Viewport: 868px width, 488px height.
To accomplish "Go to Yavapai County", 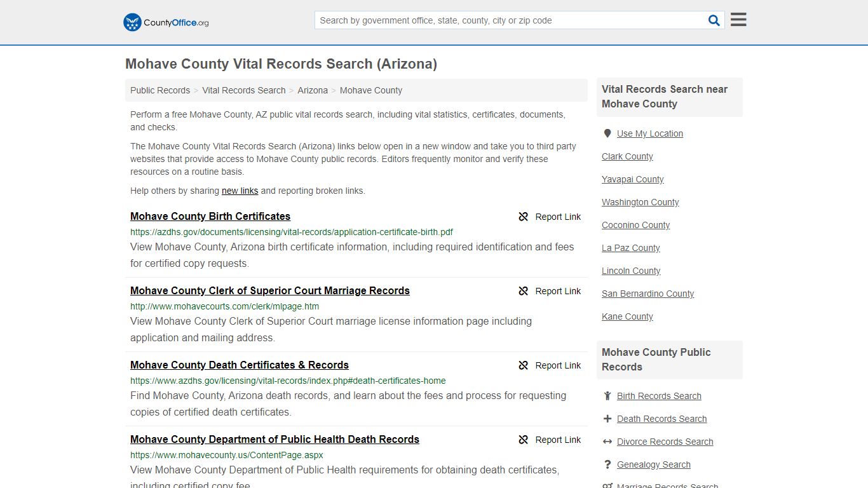I will [633, 179].
